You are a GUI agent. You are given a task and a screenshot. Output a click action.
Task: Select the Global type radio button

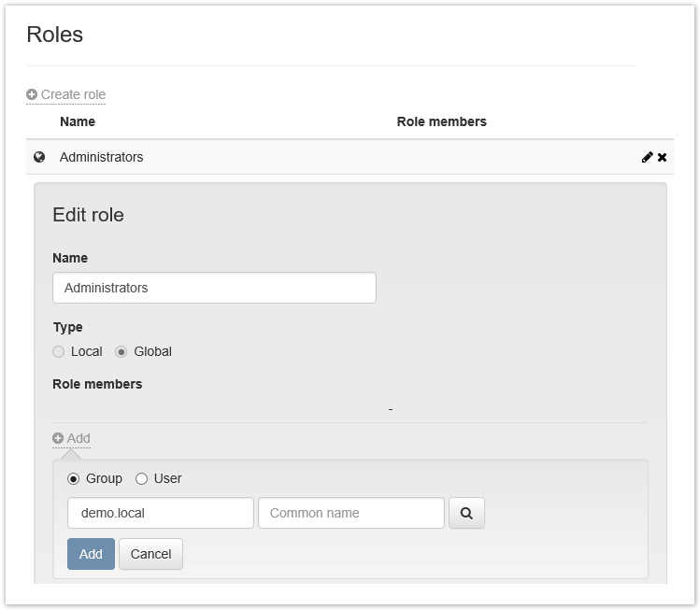pos(121,351)
